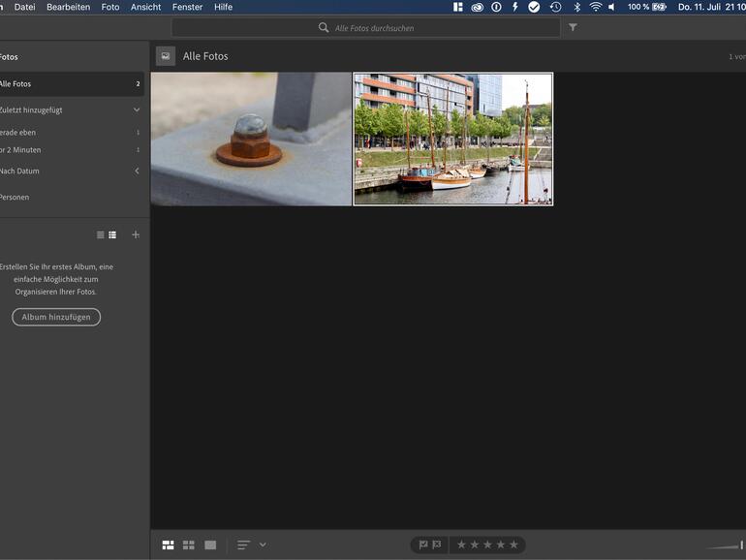Open Wi-Fi menu bar icon
Screen dimensions: 746x560
(595, 7)
